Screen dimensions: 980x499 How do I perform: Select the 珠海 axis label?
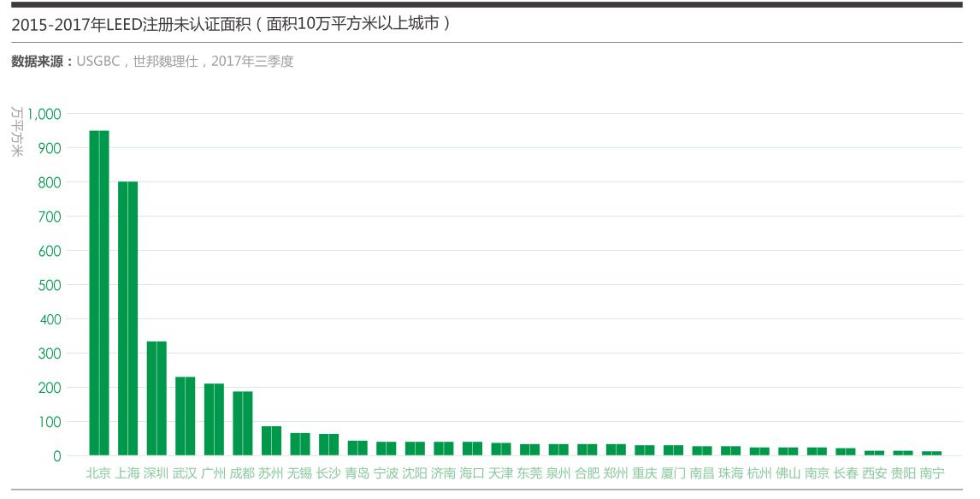coord(730,473)
